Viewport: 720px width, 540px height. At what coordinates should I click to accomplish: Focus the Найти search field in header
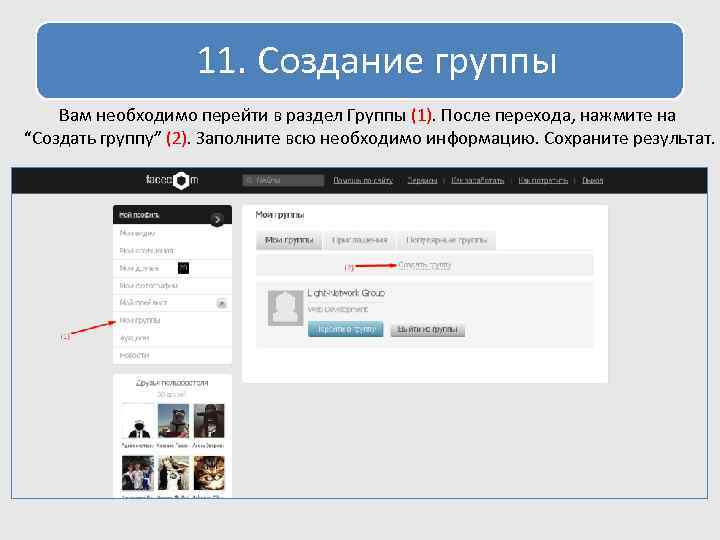click(283, 180)
